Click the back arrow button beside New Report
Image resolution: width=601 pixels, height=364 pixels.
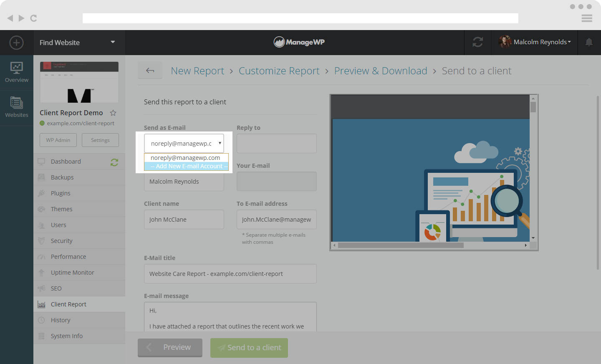point(150,71)
